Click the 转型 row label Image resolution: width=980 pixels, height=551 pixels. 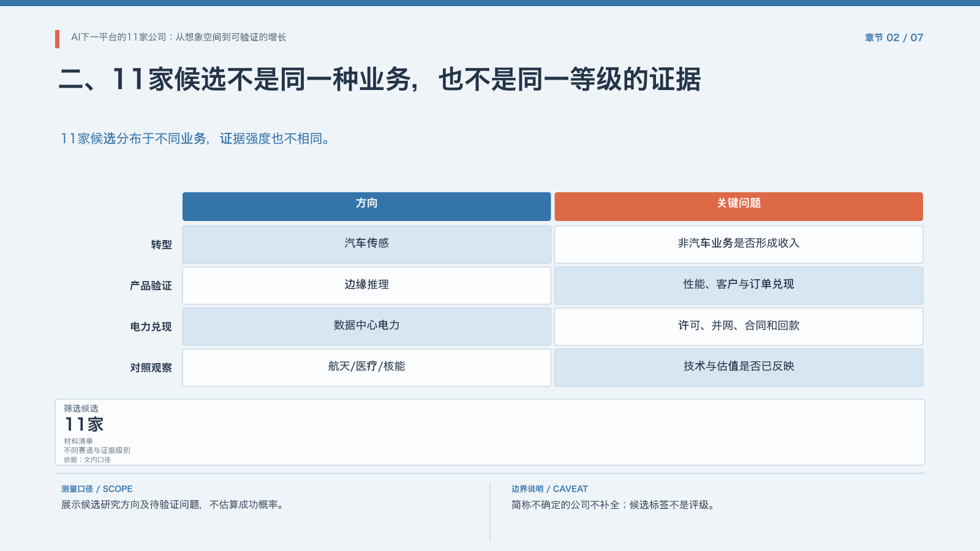click(161, 244)
